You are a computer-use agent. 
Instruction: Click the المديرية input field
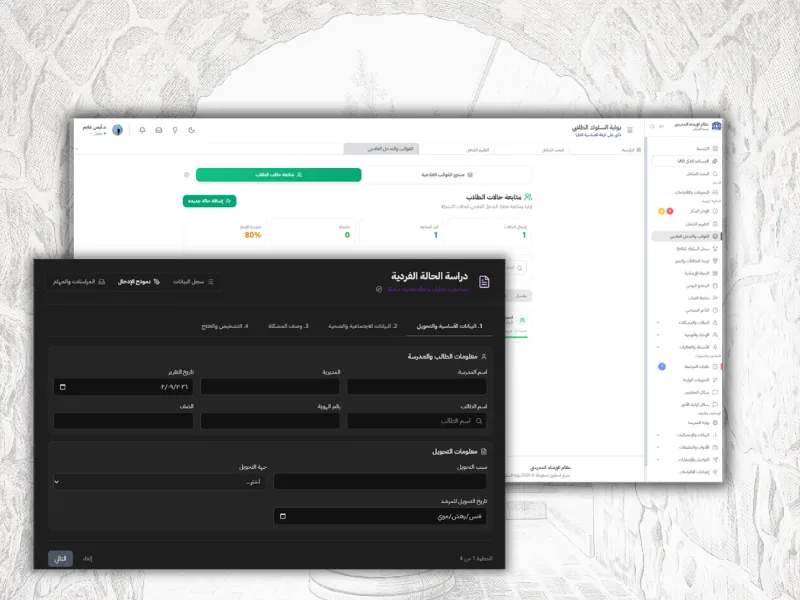[x=270, y=387]
